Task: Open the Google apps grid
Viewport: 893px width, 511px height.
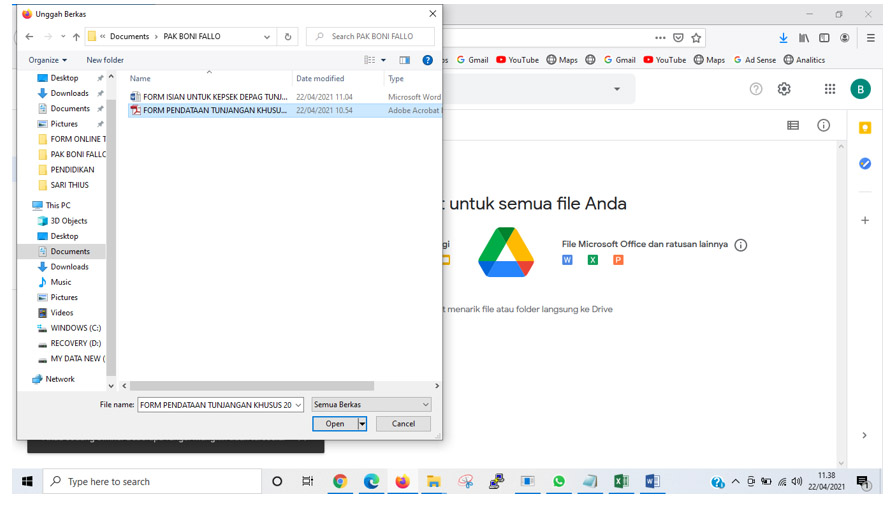Action: point(829,89)
